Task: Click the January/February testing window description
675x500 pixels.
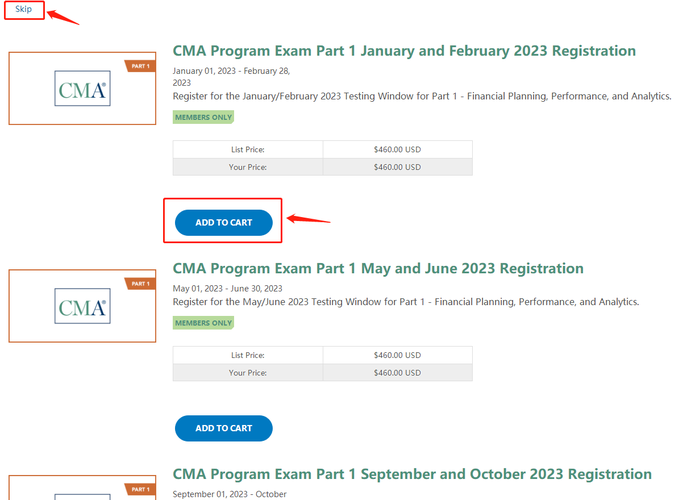Action: coord(421,96)
